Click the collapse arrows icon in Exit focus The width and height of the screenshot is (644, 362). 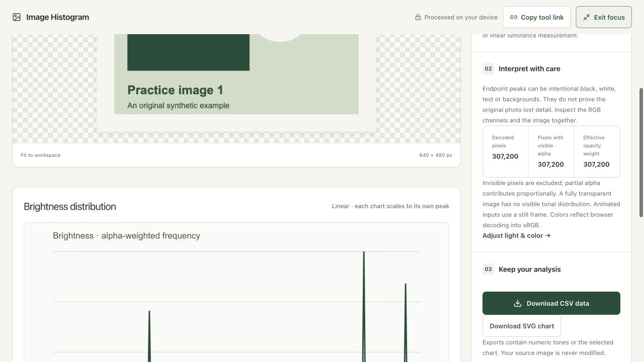(587, 17)
